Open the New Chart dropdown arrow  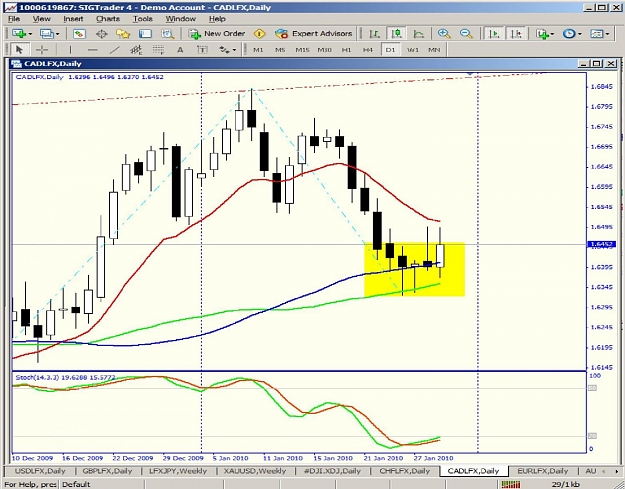(x=30, y=34)
